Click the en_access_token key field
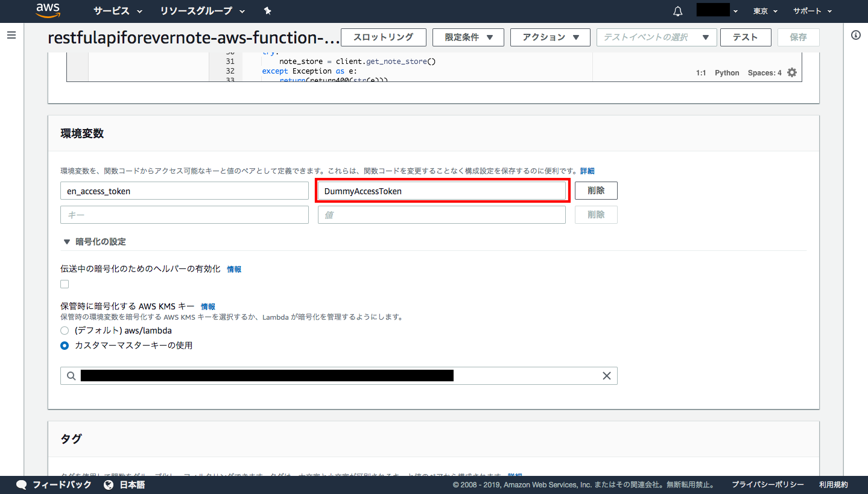868x494 pixels. click(x=185, y=191)
